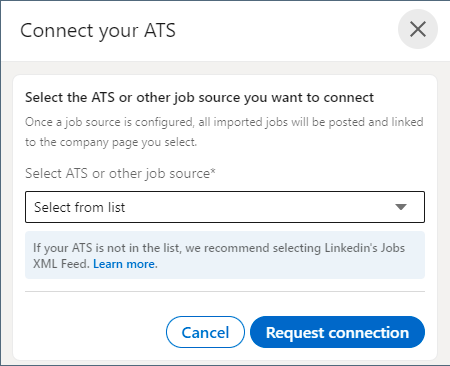Click the horizontal divider above the buttons
The width and height of the screenshot is (450, 366).
click(x=225, y=291)
